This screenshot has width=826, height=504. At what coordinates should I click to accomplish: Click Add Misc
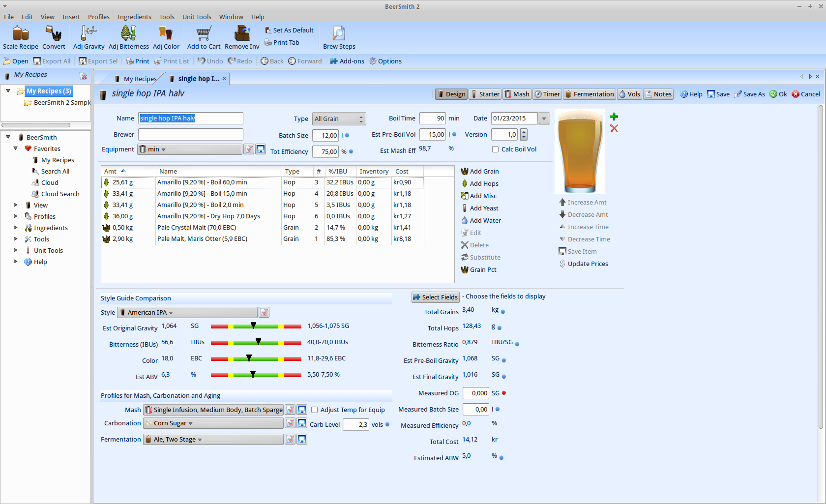(479, 196)
